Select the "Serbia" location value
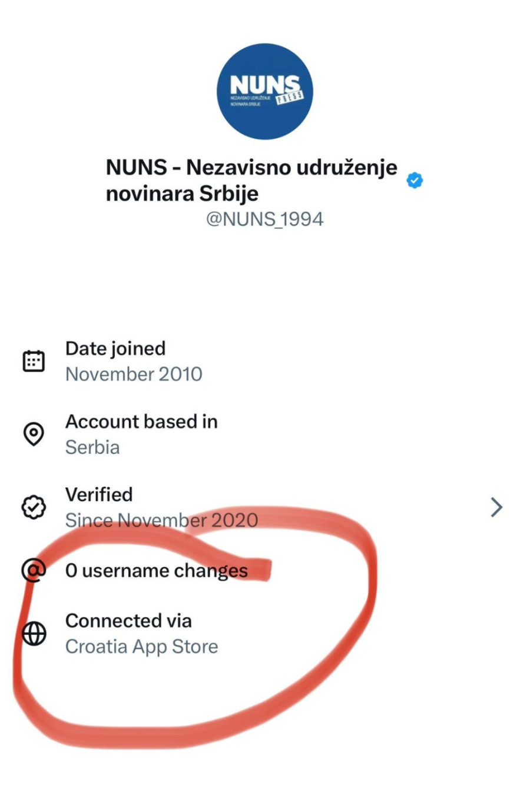 click(92, 447)
